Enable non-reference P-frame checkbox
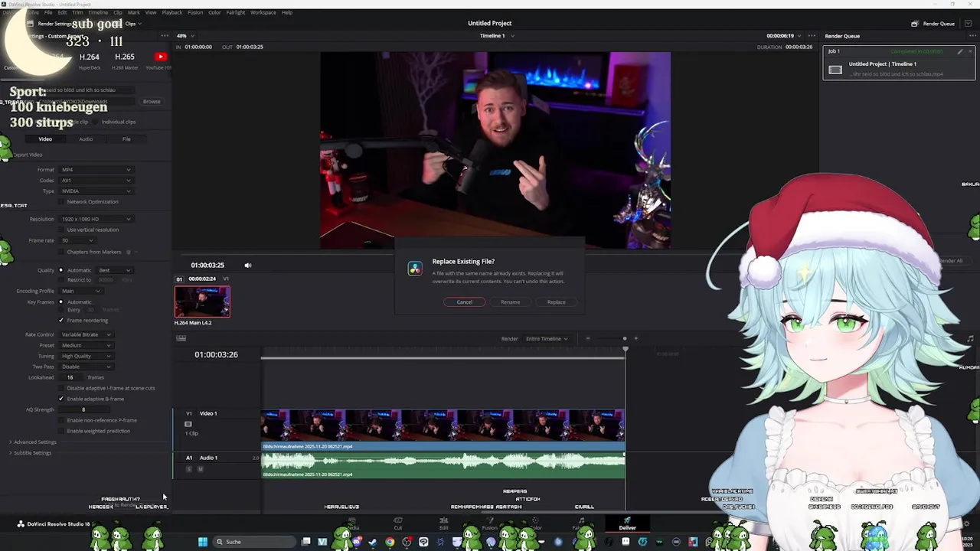 (61, 420)
